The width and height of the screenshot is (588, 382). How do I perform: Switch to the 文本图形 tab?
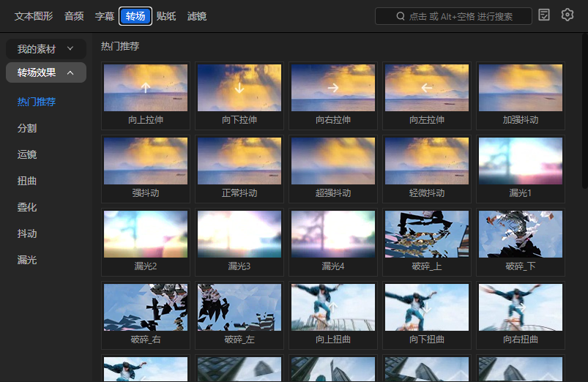[34, 16]
